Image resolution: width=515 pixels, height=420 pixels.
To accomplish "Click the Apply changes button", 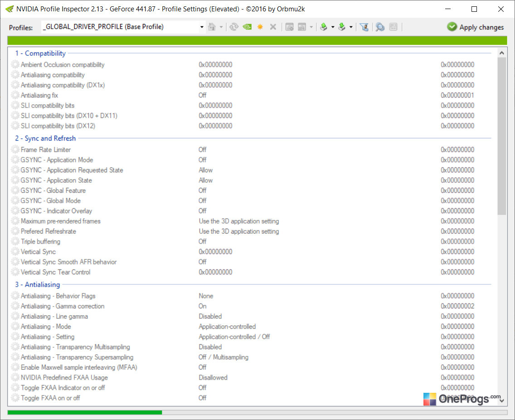I will click(475, 27).
